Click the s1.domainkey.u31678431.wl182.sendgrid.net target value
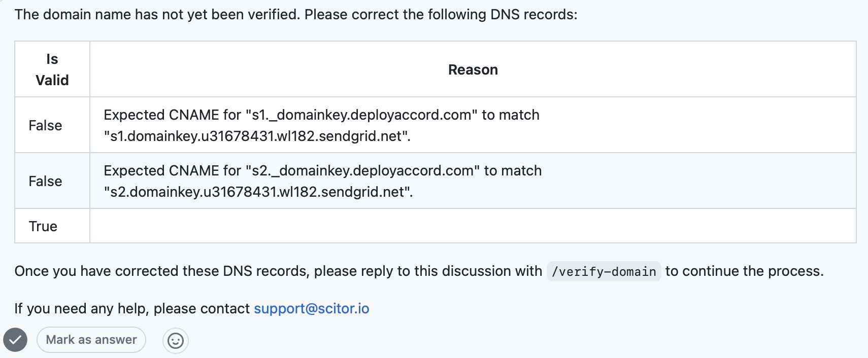Viewport: 868px width, 358px height. (x=257, y=136)
